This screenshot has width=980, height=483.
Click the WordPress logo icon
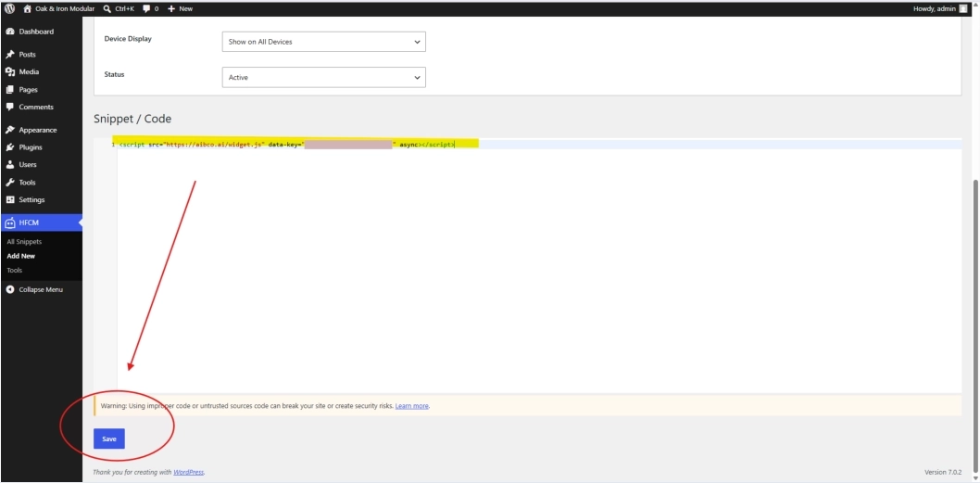coord(9,8)
